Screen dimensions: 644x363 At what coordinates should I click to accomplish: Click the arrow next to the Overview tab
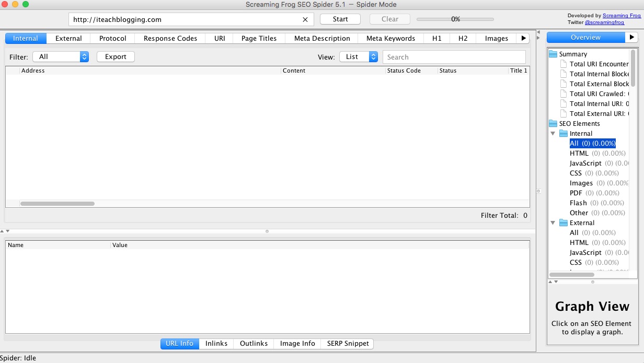point(631,38)
